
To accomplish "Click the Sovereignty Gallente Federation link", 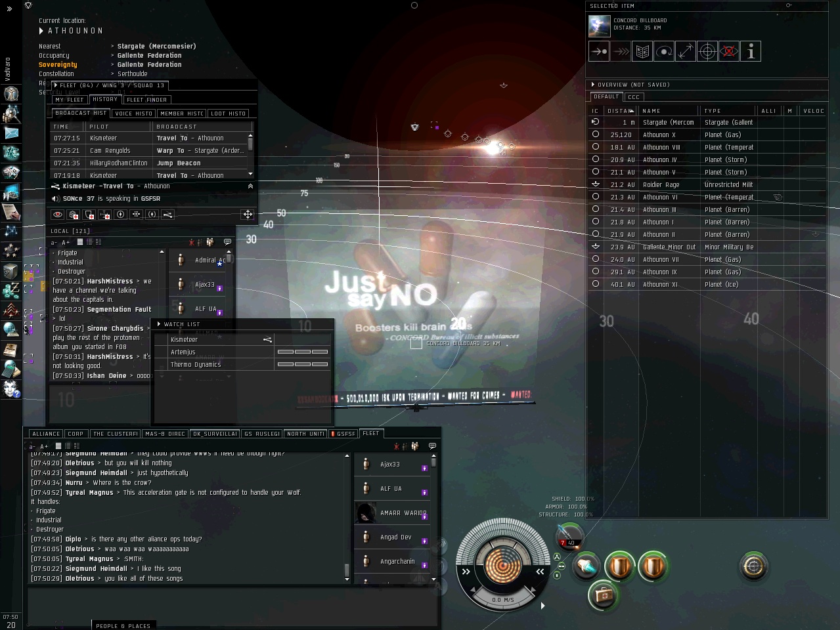I will (x=149, y=65).
